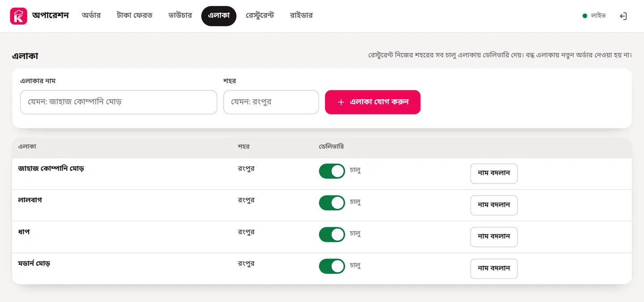Click the শহর input field
Image resolution: width=644 pixels, height=302 pixels.
click(x=271, y=102)
